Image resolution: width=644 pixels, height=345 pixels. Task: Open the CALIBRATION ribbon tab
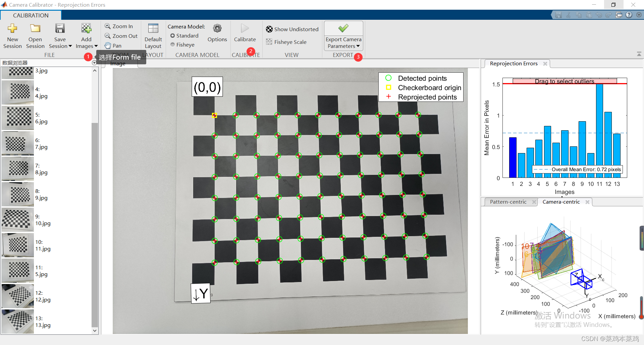[31, 15]
